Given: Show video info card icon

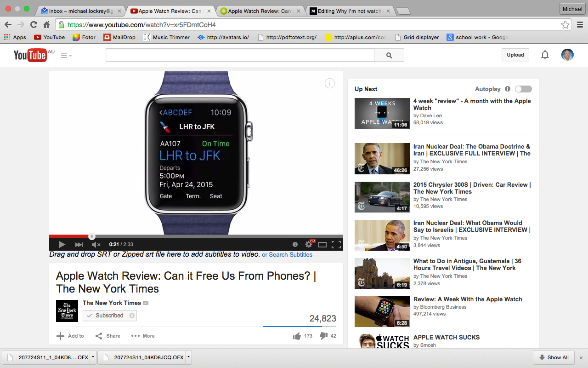Looking at the screenshot, I should tap(330, 83).
